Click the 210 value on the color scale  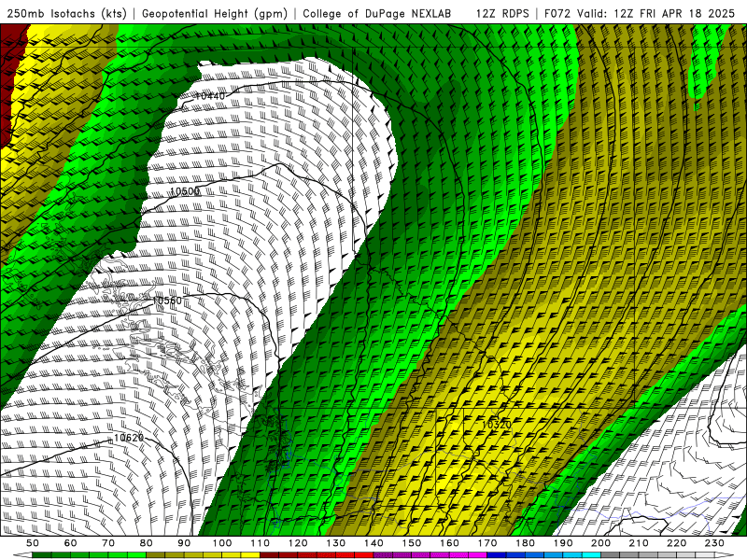(x=639, y=543)
